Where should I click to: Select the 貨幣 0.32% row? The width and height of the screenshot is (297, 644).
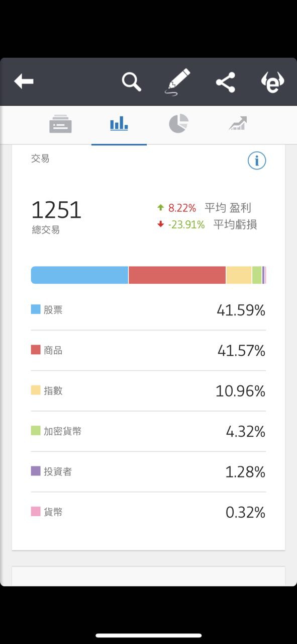148,512
